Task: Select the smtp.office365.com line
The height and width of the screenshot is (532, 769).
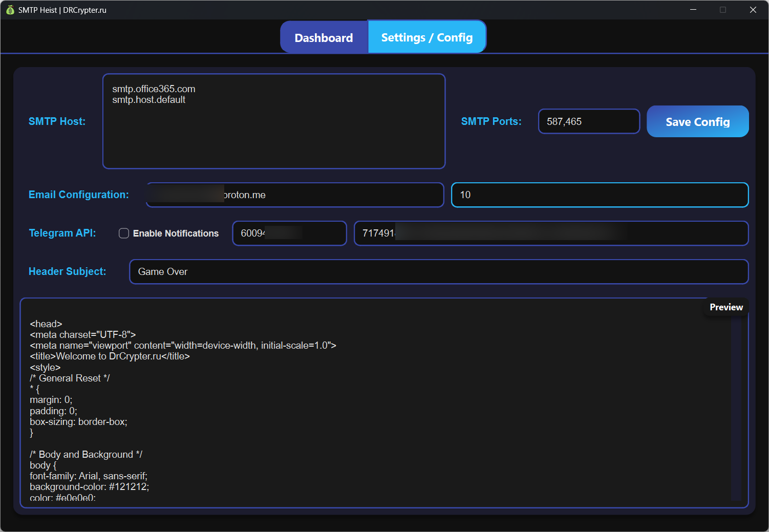Action: click(154, 89)
